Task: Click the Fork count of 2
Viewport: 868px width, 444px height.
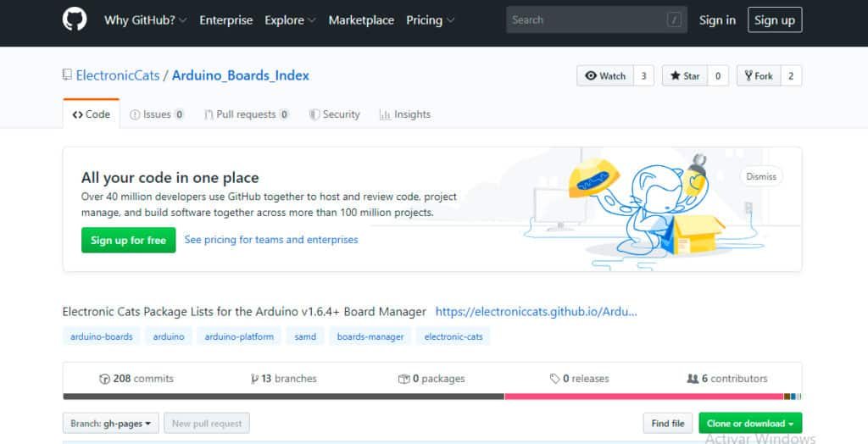Action: click(791, 76)
